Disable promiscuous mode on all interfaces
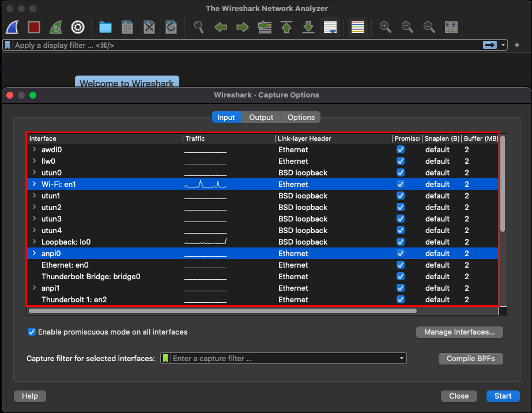532x413 pixels. pyautogui.click(x=32, y=332)
